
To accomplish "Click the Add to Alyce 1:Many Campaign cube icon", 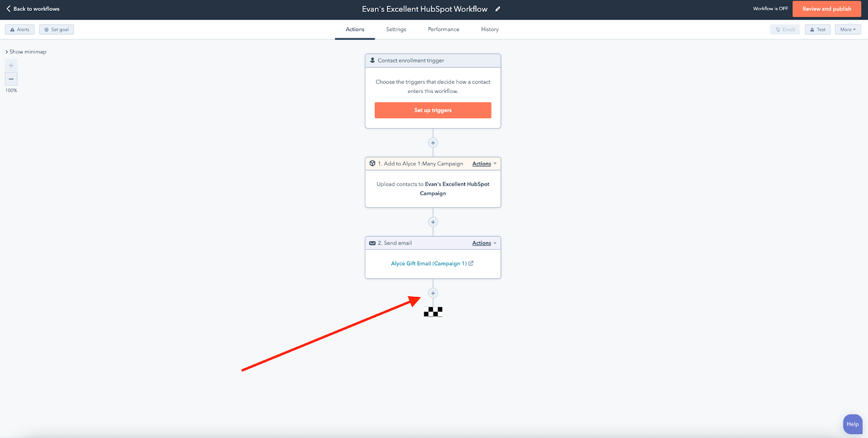I will pyautogui.click(x=372, y=163).
